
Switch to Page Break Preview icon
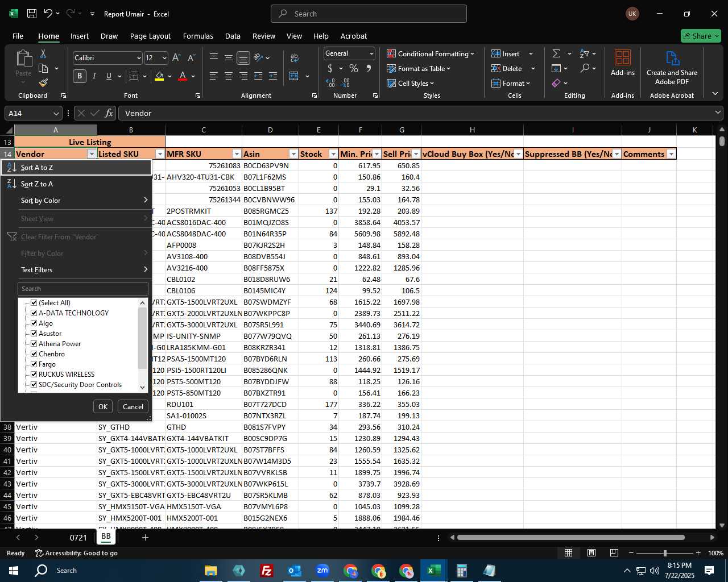[x=614, y=553]
